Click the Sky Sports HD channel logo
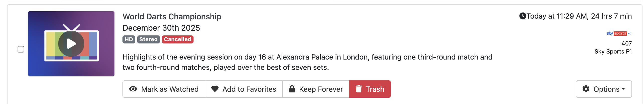This screenshot has height=104, width=644. click(619, 33)
